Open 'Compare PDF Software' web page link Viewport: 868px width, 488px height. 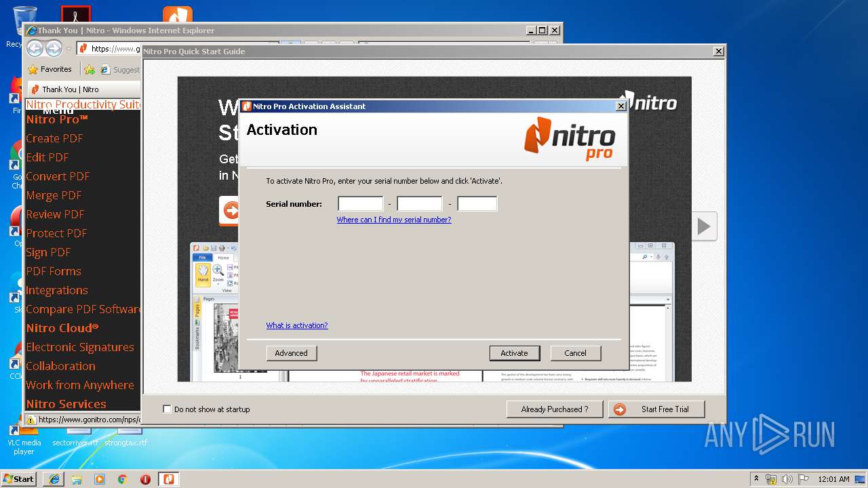83,309
